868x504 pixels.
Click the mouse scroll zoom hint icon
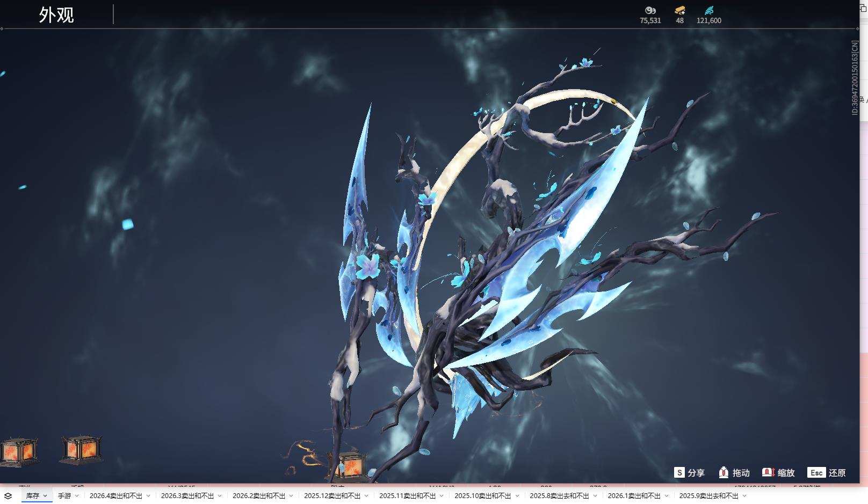(x=768, y=472)
